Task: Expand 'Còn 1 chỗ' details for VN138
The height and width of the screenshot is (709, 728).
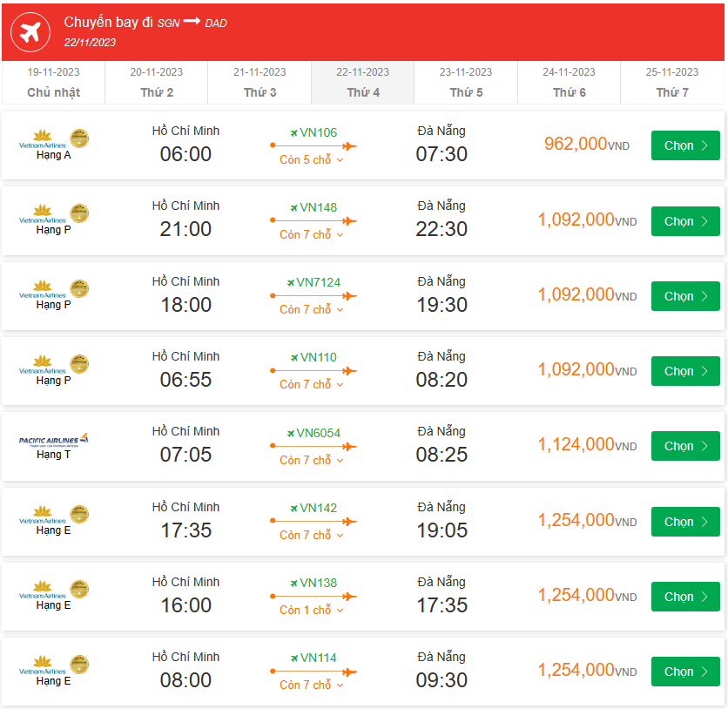Action: 312,611
